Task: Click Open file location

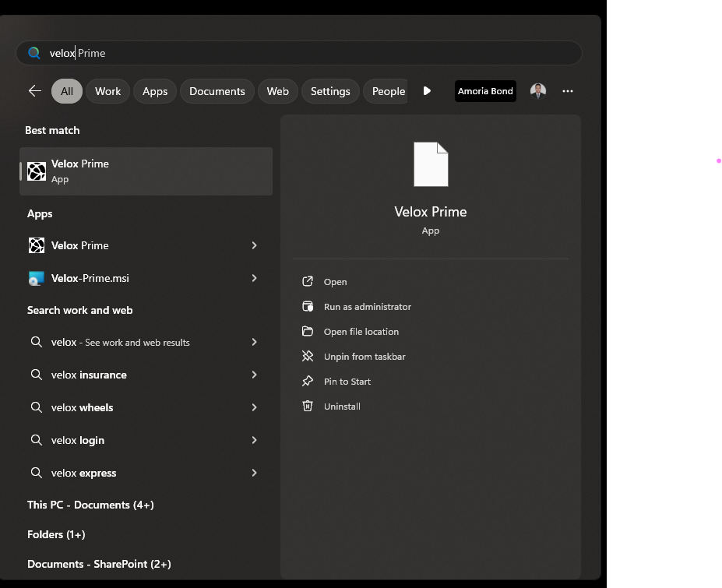Action: [361, 332]
